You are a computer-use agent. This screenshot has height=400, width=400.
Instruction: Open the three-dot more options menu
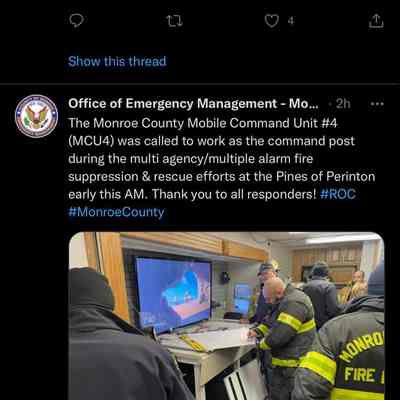click(x=377, y=104)
